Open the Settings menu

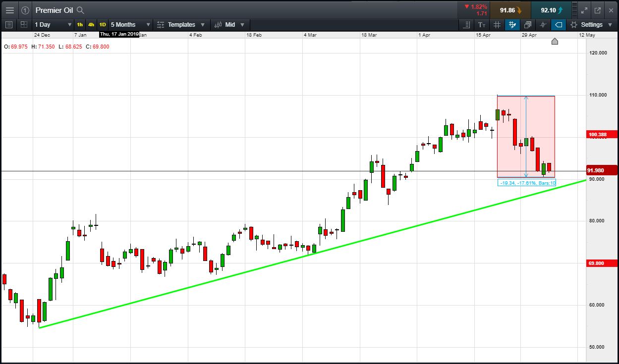click(x=591, y=25)
